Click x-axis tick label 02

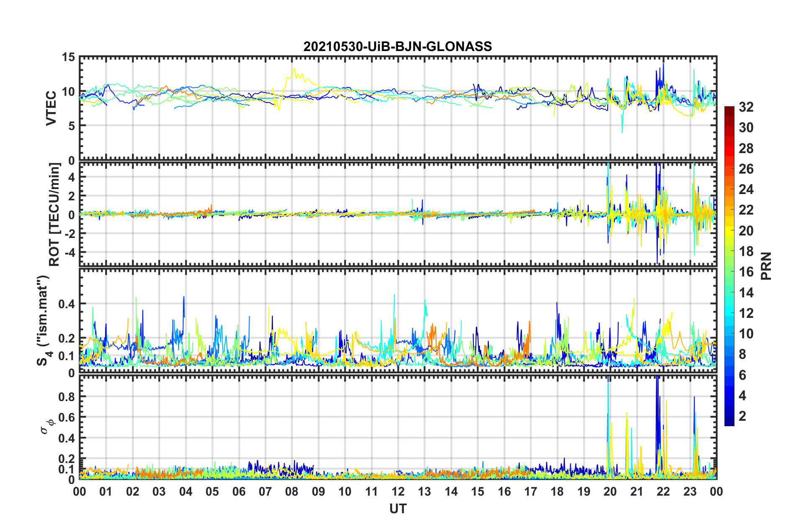[x=133, y=491]
